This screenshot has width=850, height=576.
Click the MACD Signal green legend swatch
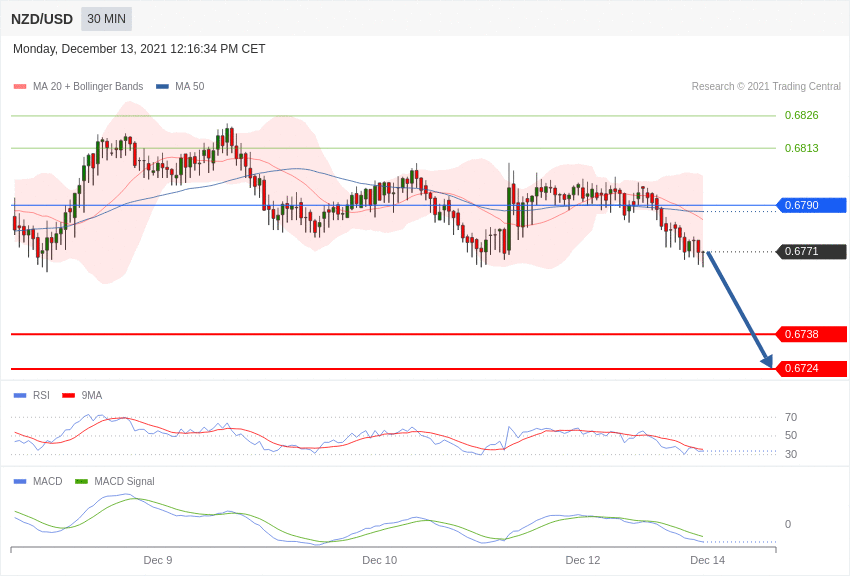point(81,481)
